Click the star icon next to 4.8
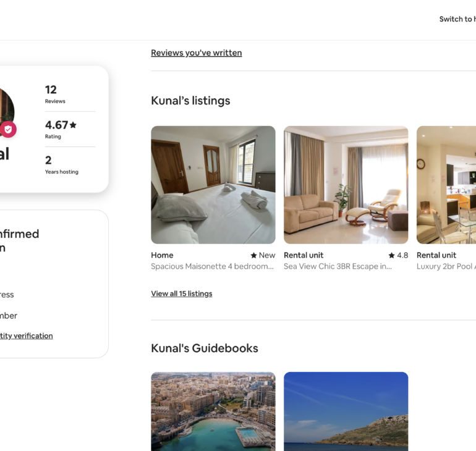 (x=391, y=255)
